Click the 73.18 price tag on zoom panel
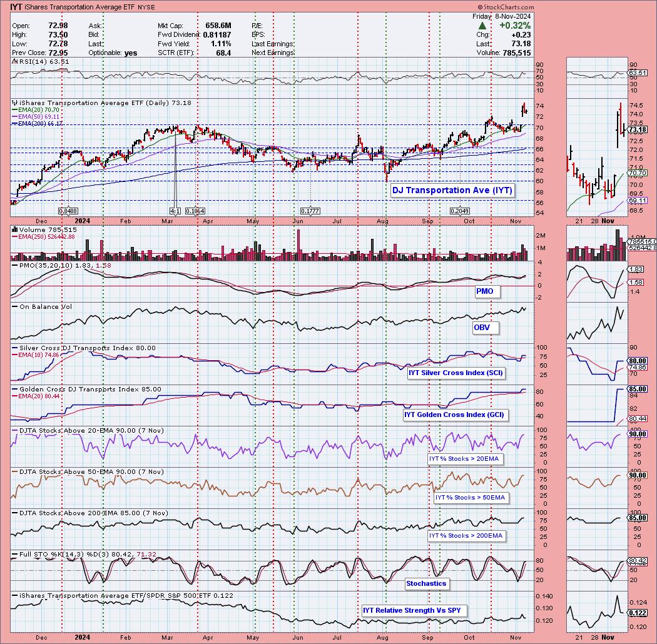Image resolution: width=657 pixels, height=644 pixels. tap(637, 130)
